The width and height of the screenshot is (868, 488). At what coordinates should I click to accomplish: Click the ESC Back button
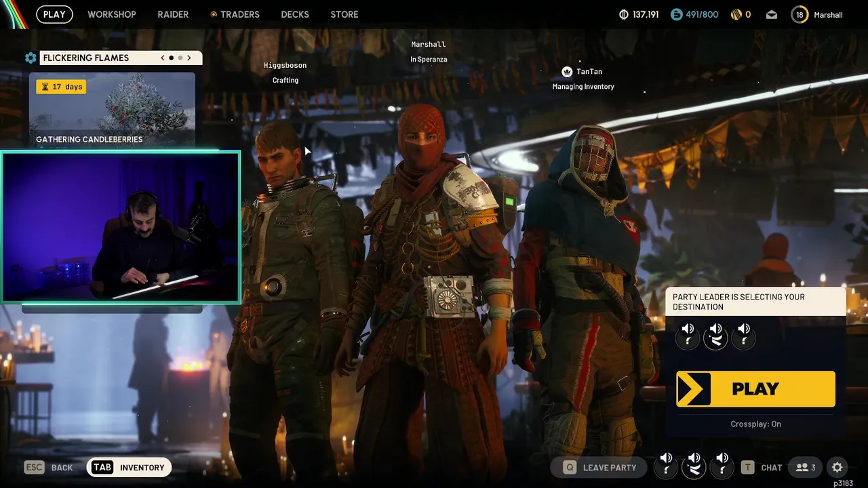(x=49, y=467)
